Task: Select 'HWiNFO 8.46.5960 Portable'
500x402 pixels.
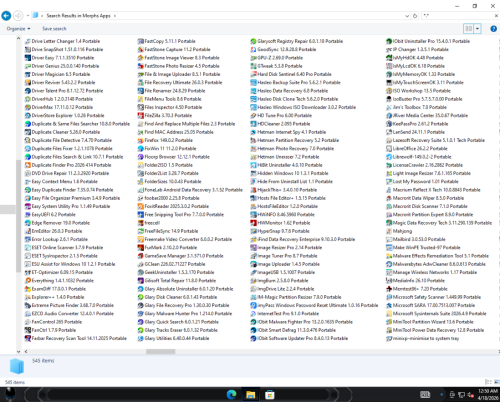Action: (282, 215)
